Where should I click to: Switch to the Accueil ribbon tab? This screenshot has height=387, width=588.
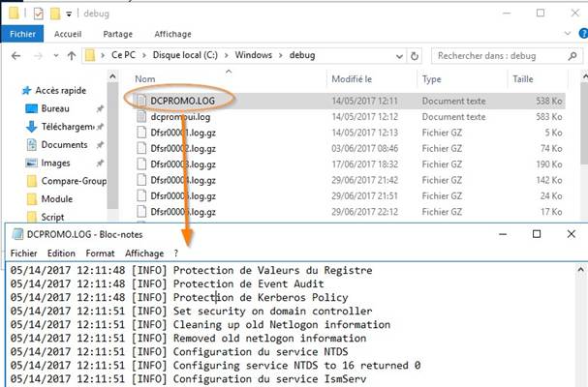click(68, 34)
